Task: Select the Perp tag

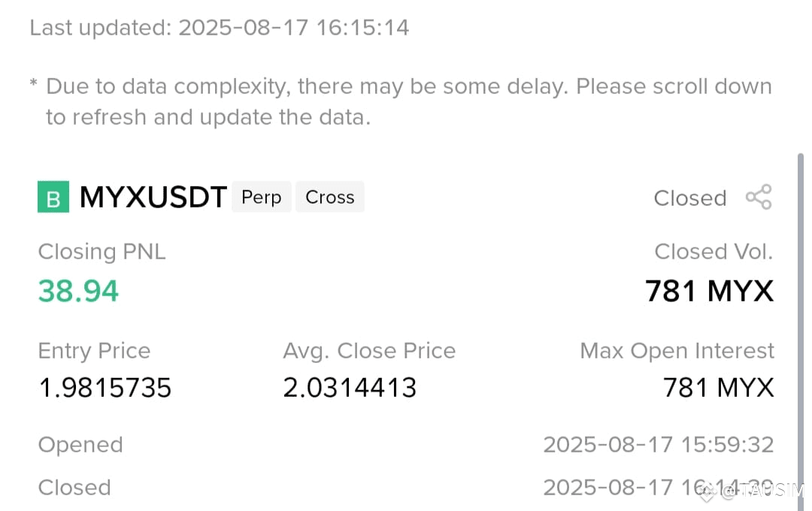Action: pyautogui.click(x=262, y=197)
